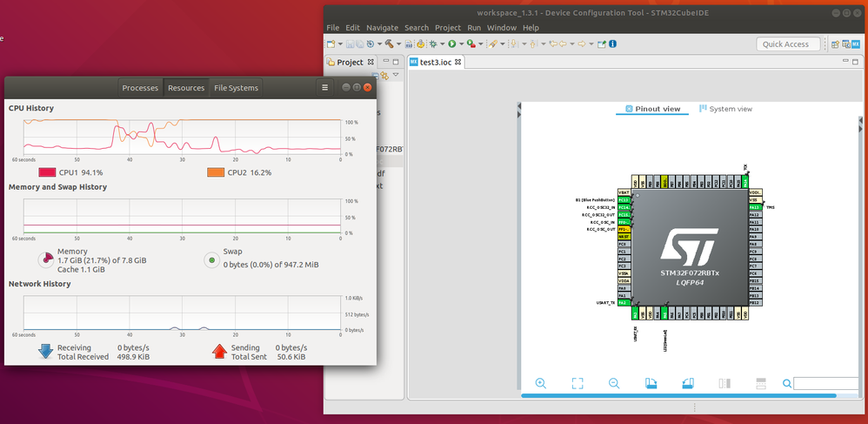Image resolution: width=868 pixels, height=424 pixels.
Task: Open System Monitor hamburger menu
Action: (x=325, y=88)
